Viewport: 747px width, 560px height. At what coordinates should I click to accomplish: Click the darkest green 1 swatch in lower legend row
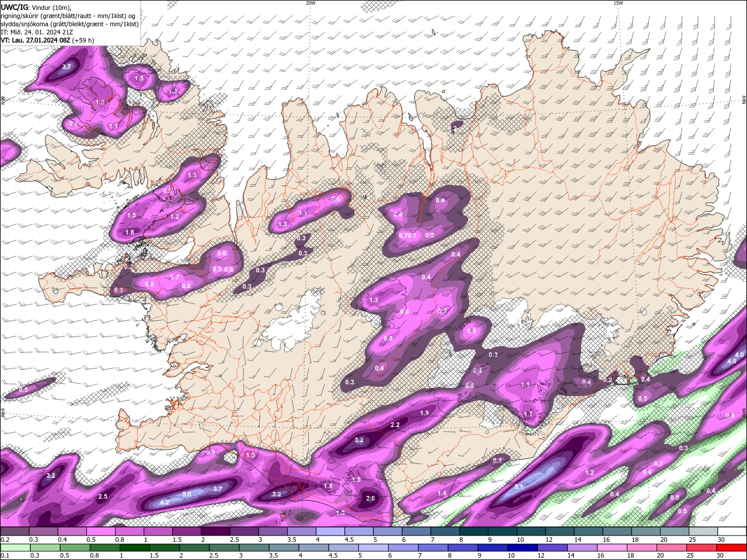click(135, 548)
